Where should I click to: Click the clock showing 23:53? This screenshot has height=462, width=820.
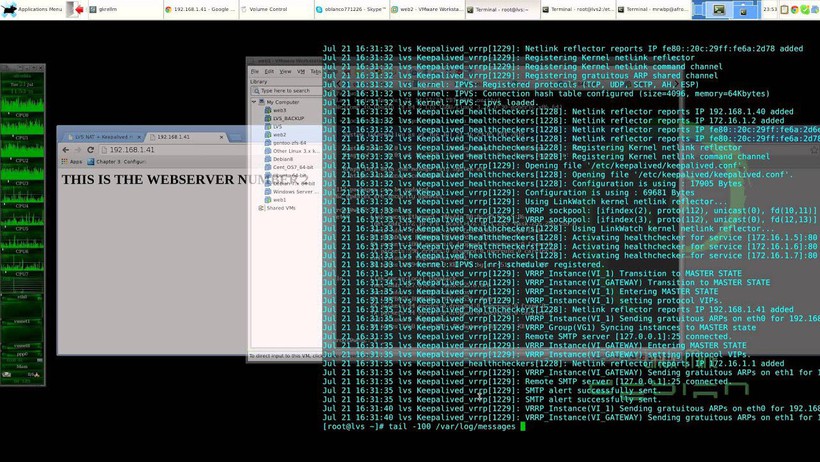pos(770,9)
